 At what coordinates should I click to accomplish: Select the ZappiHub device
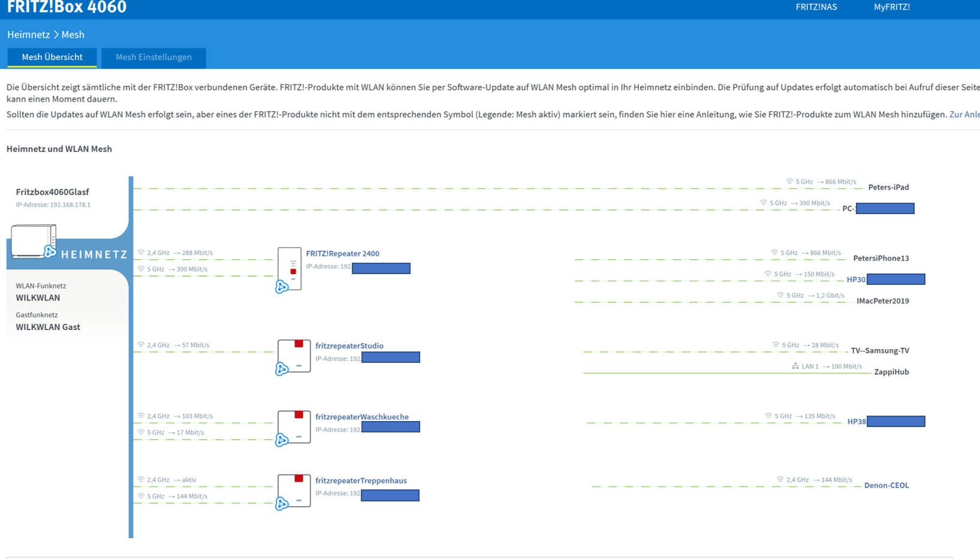[x=891, y=372]
